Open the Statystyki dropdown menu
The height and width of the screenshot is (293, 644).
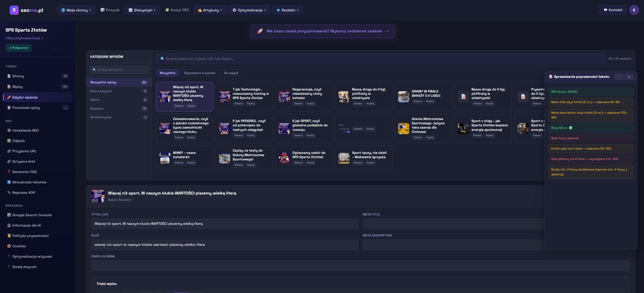142,10
